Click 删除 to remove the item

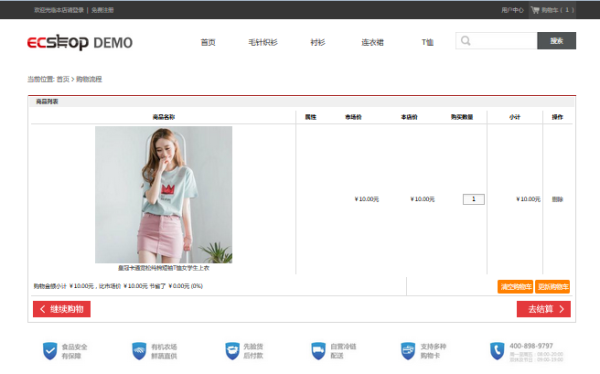(557, 199)
